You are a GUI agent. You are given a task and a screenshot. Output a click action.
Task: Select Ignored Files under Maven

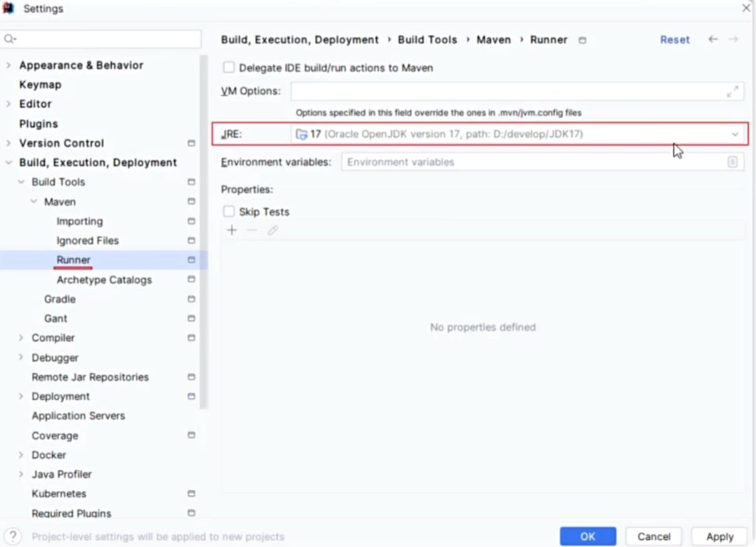point(88,240)
